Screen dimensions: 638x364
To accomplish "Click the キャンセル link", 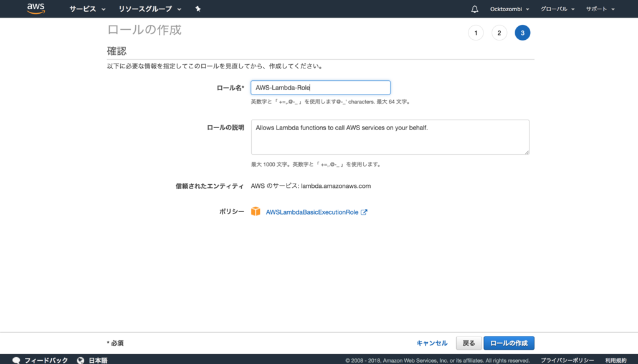I will coord(432,343).
